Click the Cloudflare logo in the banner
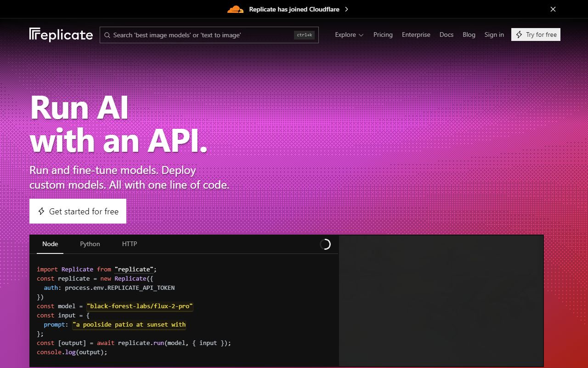Screen dimensions: 588x368 235,9
